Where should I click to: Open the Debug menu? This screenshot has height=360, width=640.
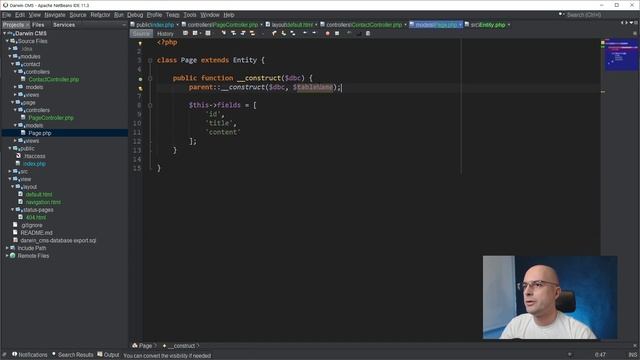pos(135,15)
